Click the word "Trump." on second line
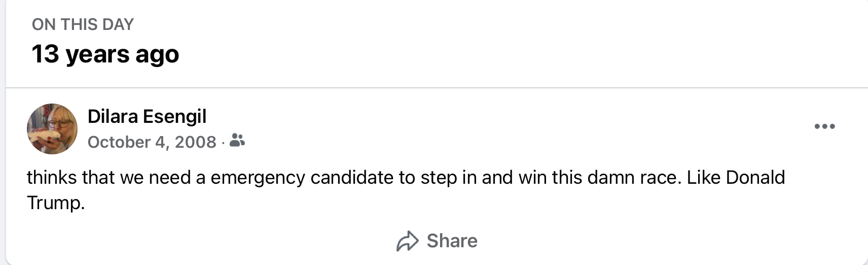 click(x=56, y=203)
